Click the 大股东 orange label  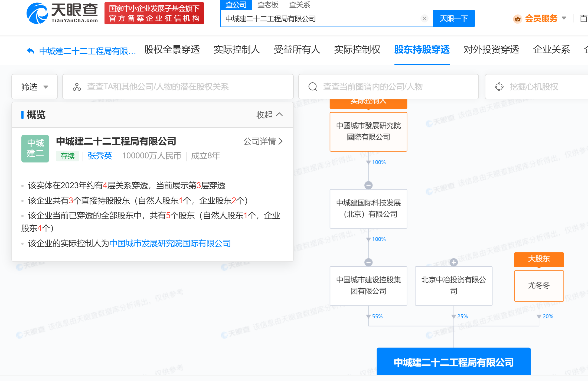click(x=539, y=259)
